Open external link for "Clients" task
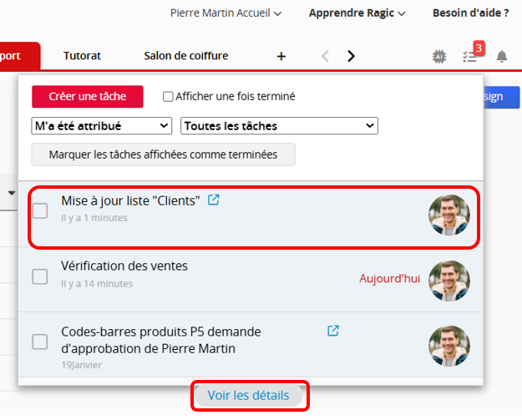The height and width of the screenshot is (420, 522). click(214, 200)
